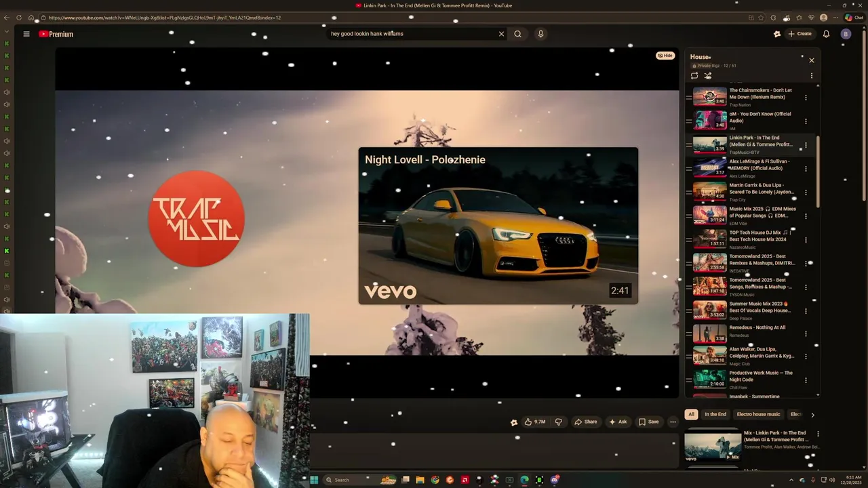
Task: Click the Trap Music channel logo
Action: pyautogui.click(x=197, y=218)
